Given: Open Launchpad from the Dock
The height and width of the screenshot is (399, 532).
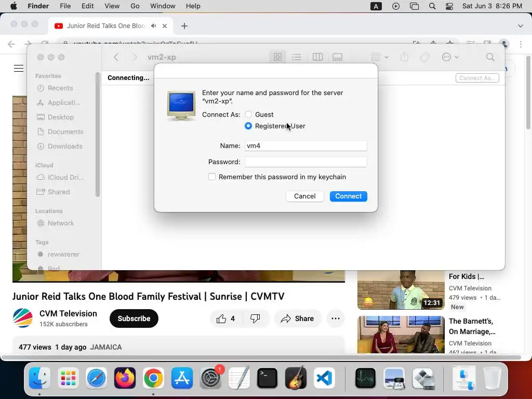Looking at the screenshot, I should [x=68, y=378].
